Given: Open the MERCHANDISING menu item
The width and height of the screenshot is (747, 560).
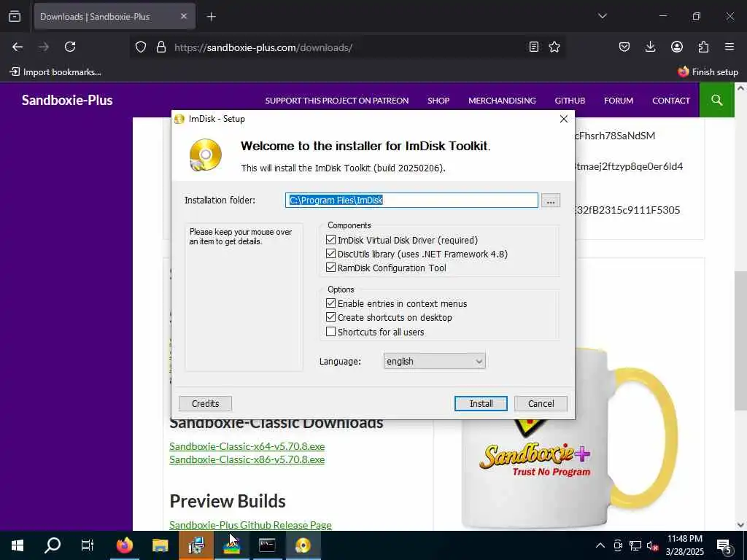Looking at the screenshot, I should [502, 101].
